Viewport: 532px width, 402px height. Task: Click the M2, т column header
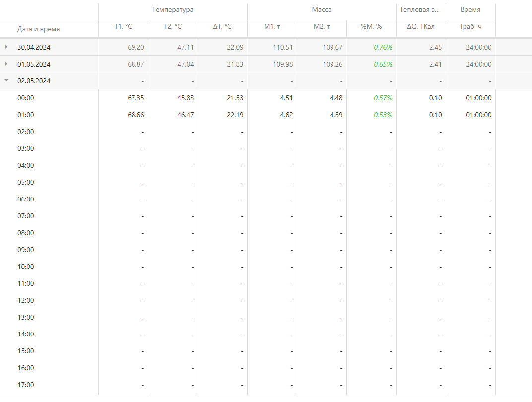(322, 27)
